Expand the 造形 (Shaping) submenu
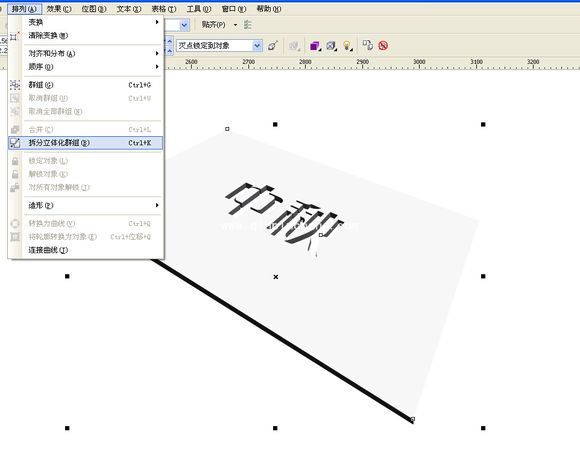 (85, 205)
